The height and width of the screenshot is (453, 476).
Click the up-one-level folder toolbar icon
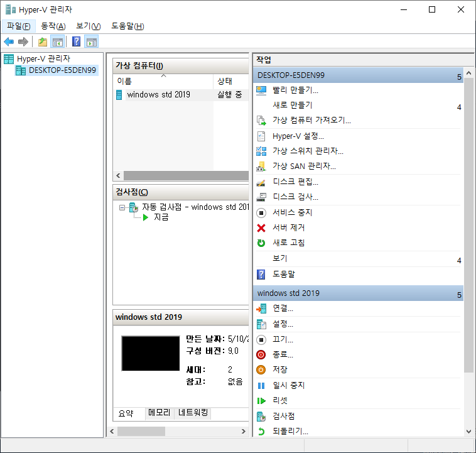click(x=43, y=41)
